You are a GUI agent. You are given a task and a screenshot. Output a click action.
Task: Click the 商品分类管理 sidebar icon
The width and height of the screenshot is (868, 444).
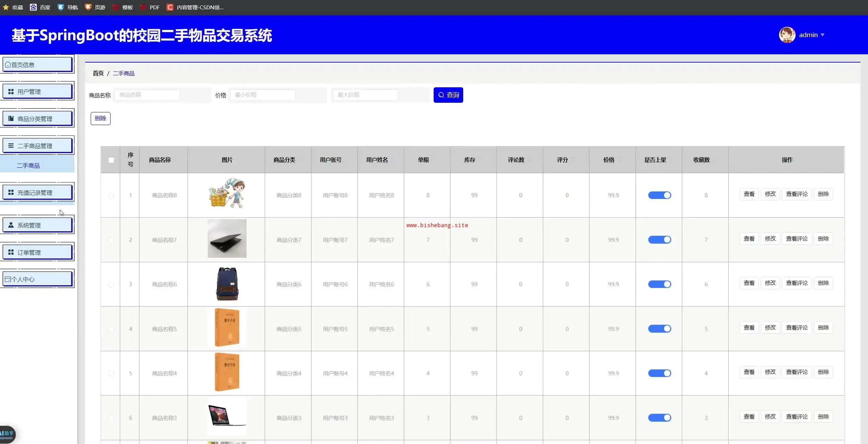pos(11,119)
